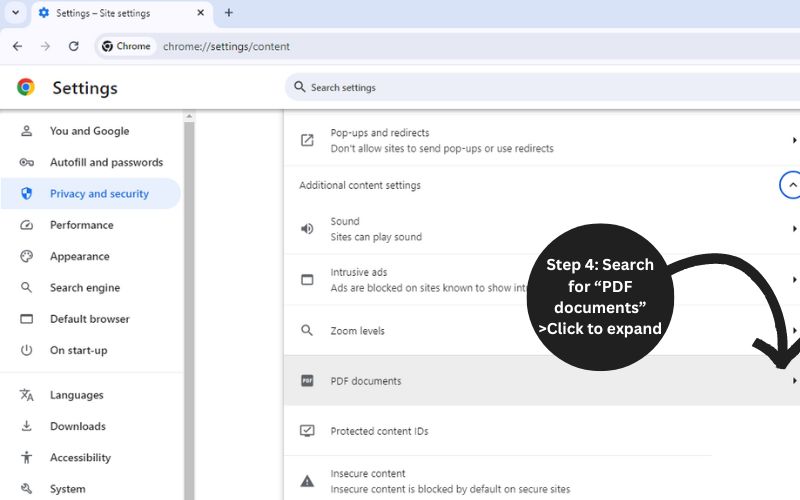The height and width of the screenshot is (500, 800).
Task: Click the System wrench icon
Action: click(27, 489)
